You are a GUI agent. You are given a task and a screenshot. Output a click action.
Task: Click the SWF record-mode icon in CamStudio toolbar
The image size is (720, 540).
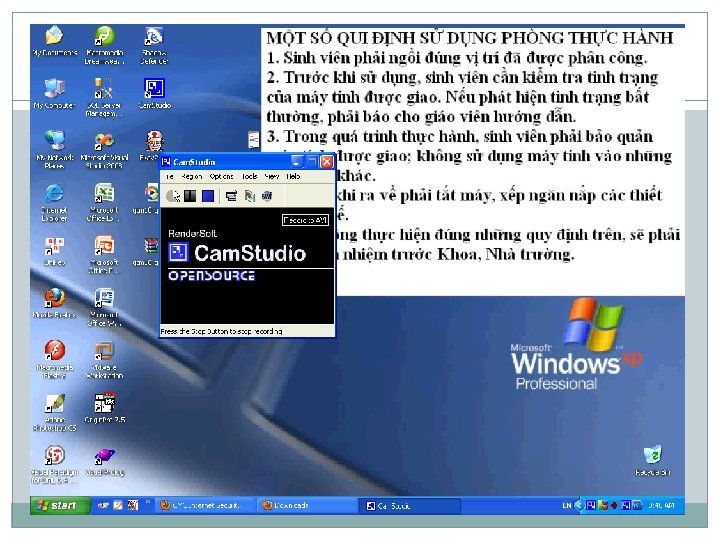tap(267, 196)
